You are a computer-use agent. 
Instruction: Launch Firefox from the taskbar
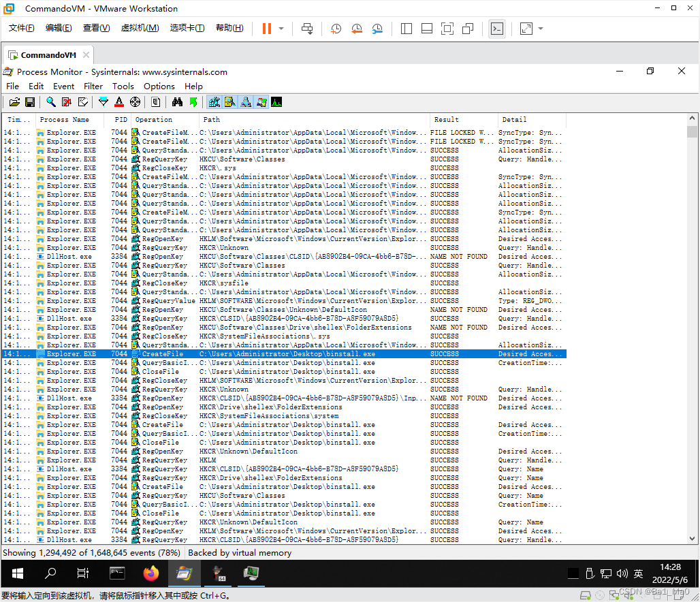[x=151, y=573]
